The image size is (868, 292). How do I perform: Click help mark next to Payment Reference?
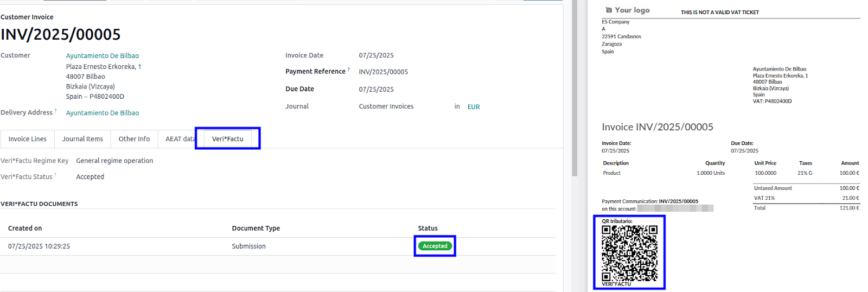pos(349,69)
